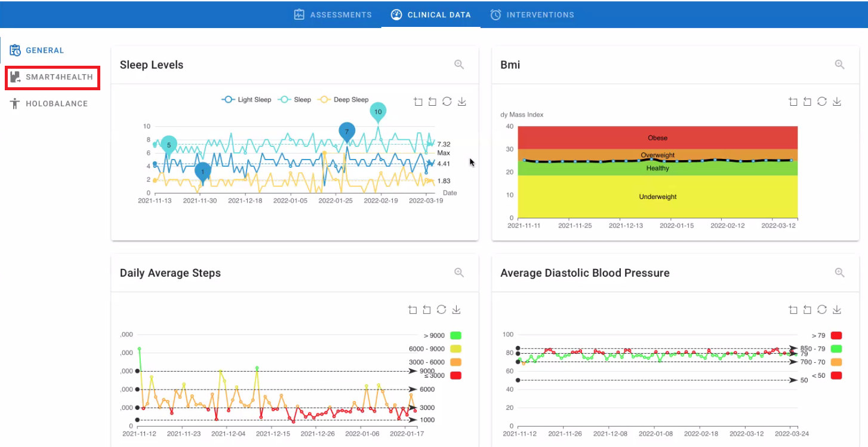Open the Assessments tab
The height and width of the screenshot is (447, 868).
tap(333, 14)
